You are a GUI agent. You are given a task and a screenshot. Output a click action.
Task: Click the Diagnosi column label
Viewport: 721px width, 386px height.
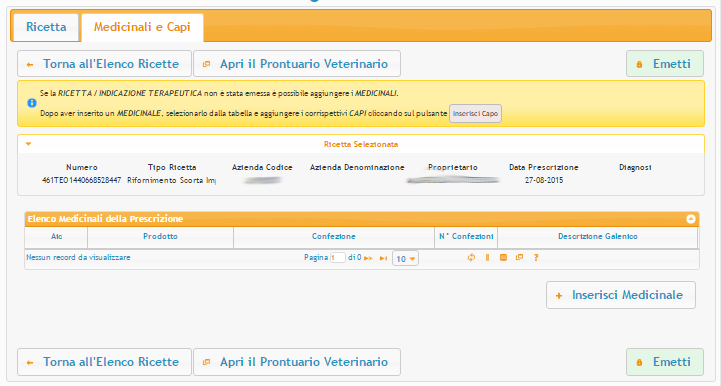tap(635, 167)
